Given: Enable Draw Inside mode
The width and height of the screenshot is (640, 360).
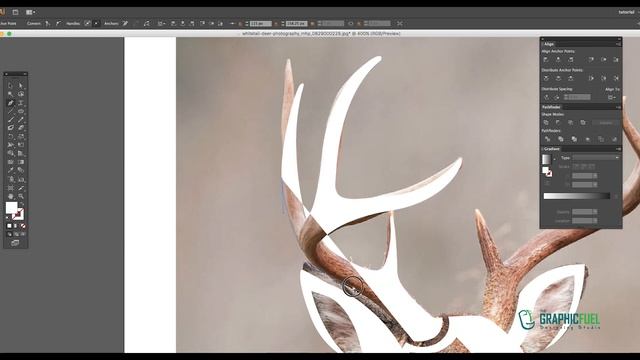Looking at the screenshot, I should (x=23, y=234).
